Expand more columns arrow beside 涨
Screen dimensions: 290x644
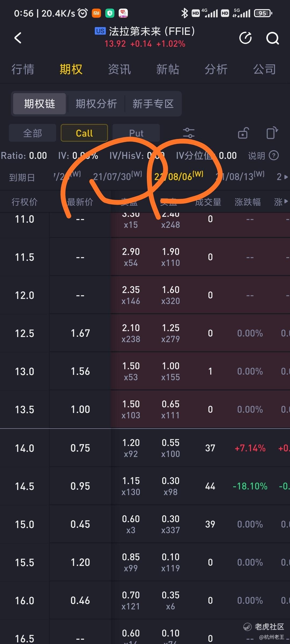pos(286,201)
